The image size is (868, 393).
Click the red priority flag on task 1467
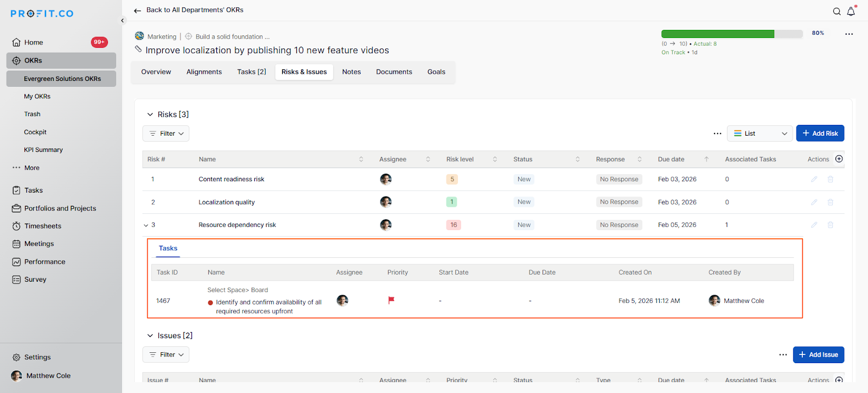[391, 300]
